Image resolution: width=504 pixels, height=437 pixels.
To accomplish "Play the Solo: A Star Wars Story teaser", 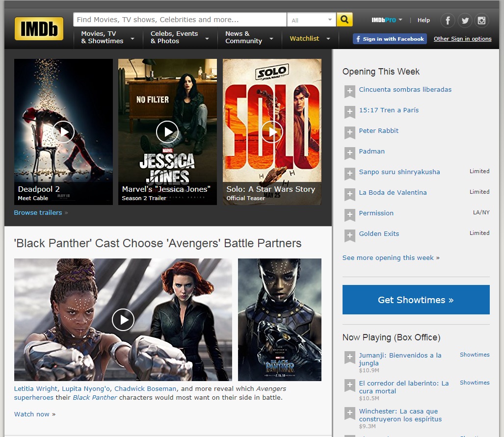I will 272,131.
